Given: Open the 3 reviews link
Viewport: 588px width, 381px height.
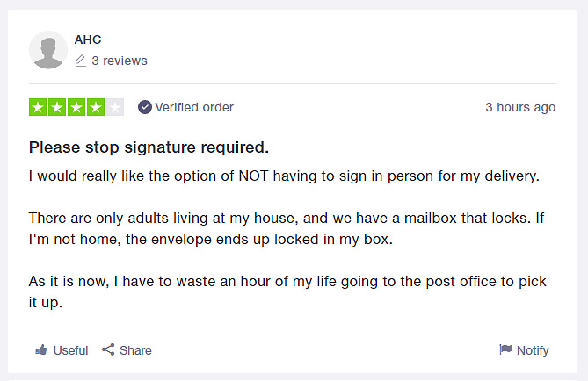Looking at the screenshot, I should [x=120, y=61].
